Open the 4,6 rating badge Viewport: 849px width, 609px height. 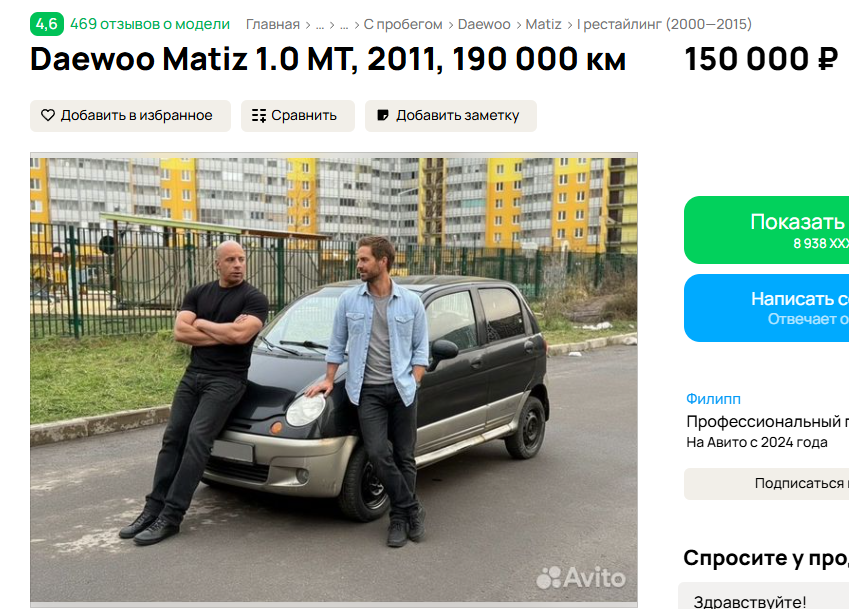(47, 24)
